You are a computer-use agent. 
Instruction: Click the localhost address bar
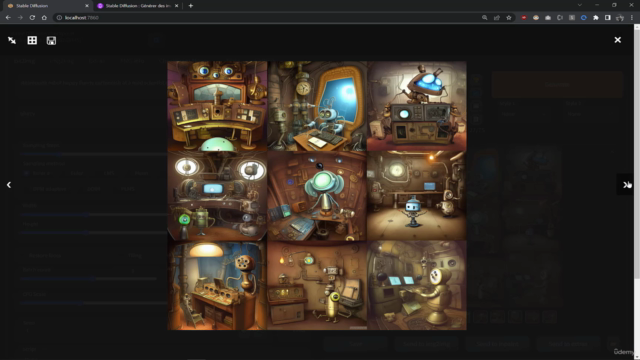click(x=269, y=18)
